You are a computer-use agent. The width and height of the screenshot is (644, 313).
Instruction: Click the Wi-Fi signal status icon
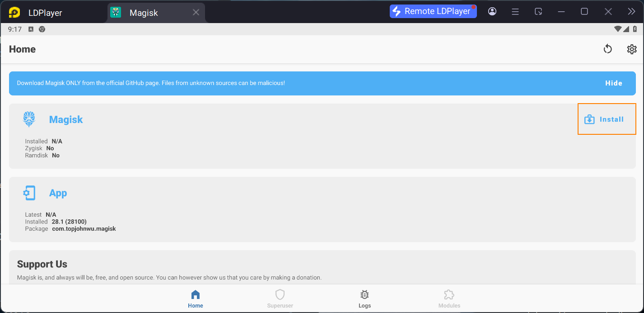617,29
